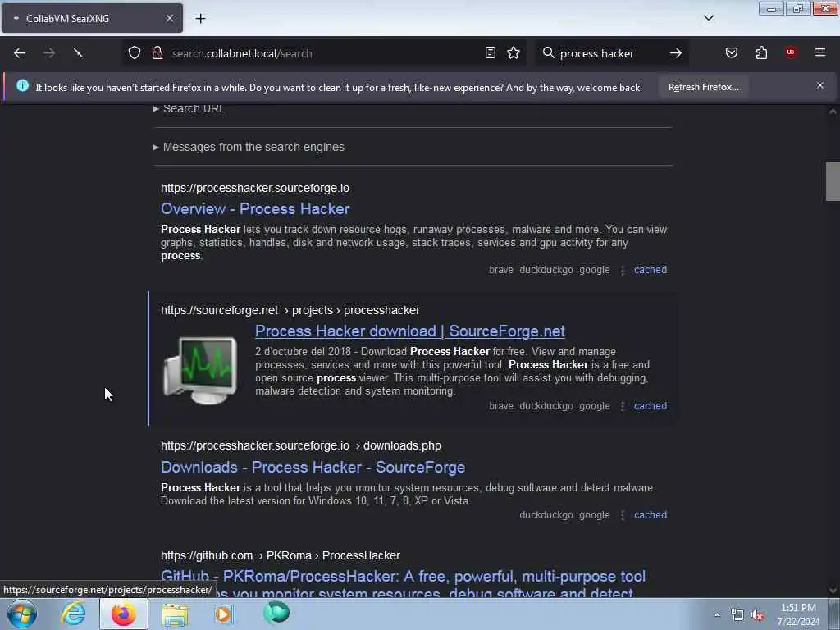
Task: Launch Internet Explorer from taskbar
Action: (73, 614)
